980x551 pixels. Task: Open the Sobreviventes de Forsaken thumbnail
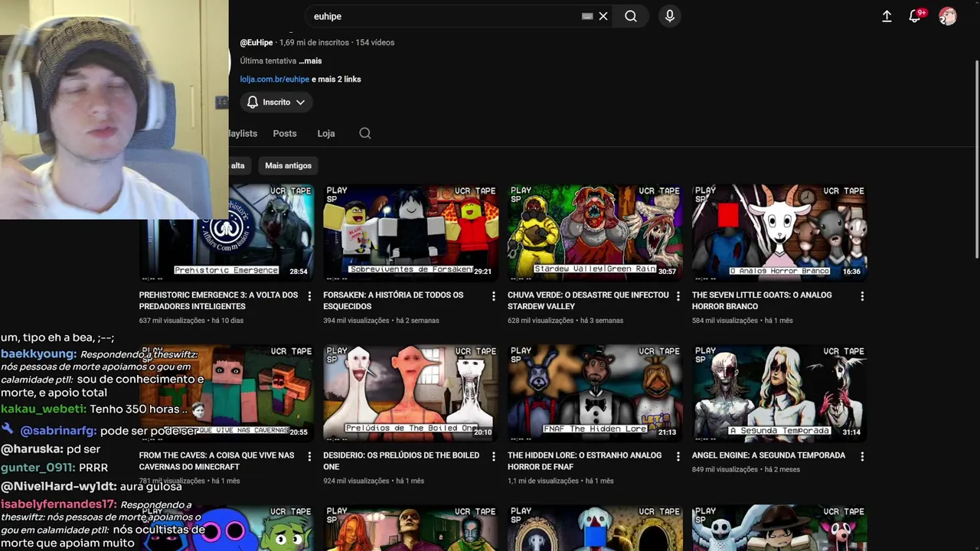(410, 233)
